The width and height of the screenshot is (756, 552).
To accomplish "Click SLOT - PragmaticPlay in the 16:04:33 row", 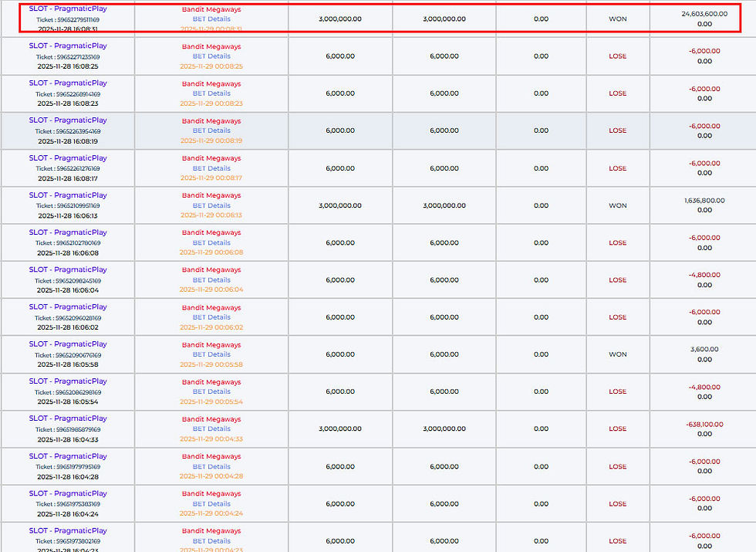I will point(68,418).
